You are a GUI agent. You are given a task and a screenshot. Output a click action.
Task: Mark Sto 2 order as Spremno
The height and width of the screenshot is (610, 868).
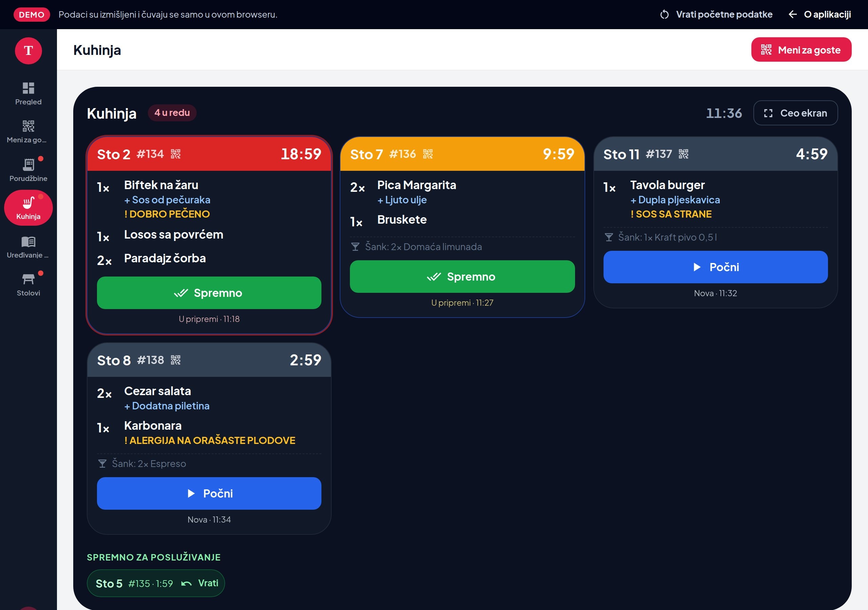point(209,293)
